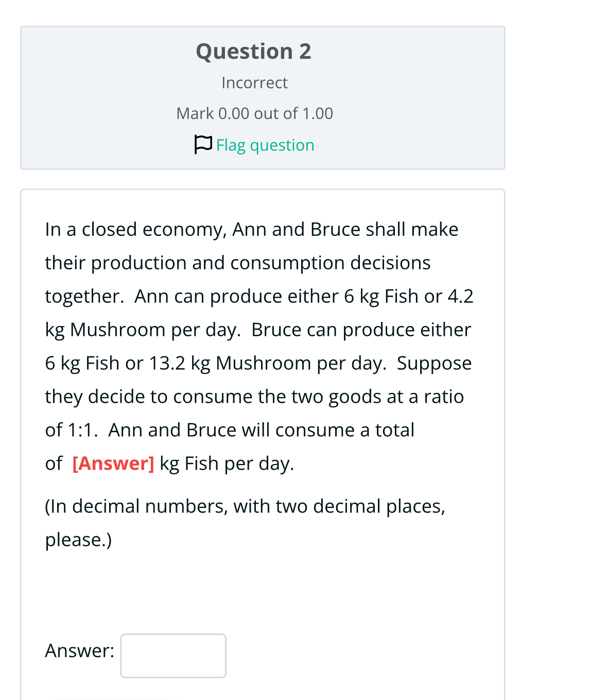Click 'In a closed economy' opening text
607x700 pixels.
136,229
